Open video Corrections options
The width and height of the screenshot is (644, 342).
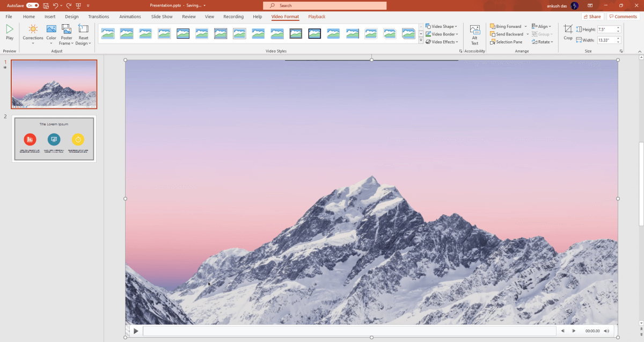(x=33, y=33)
